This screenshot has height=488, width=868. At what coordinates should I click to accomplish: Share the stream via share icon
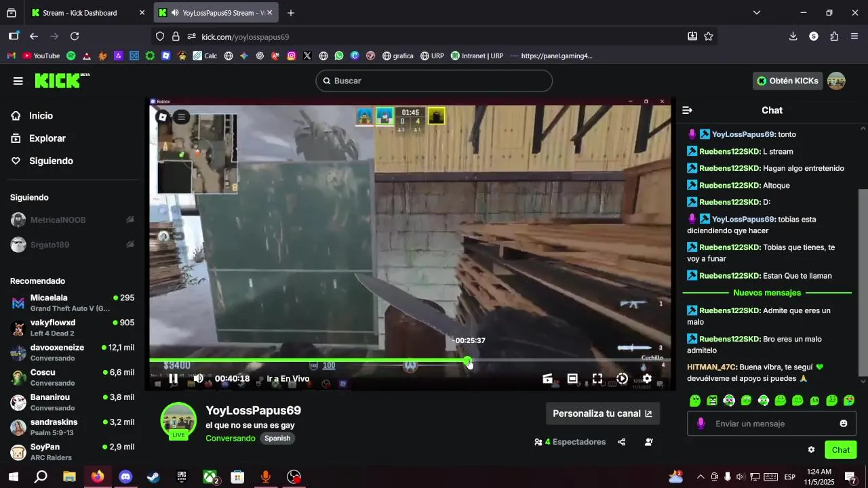tap(622, 442)
